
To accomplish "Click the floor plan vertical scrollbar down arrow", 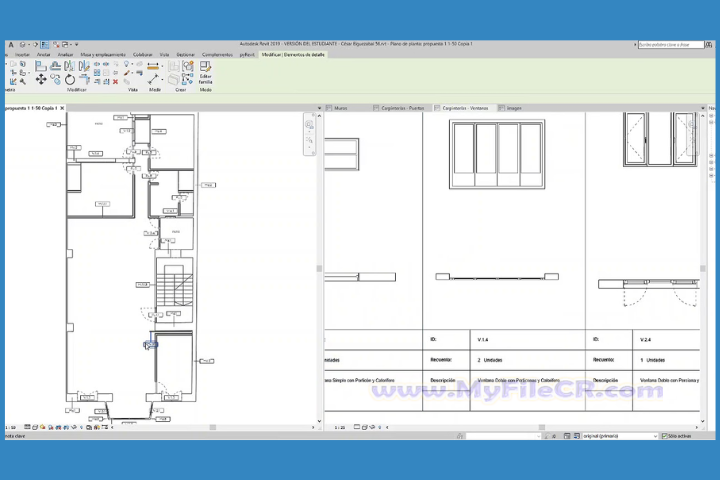I will [320, 421].
